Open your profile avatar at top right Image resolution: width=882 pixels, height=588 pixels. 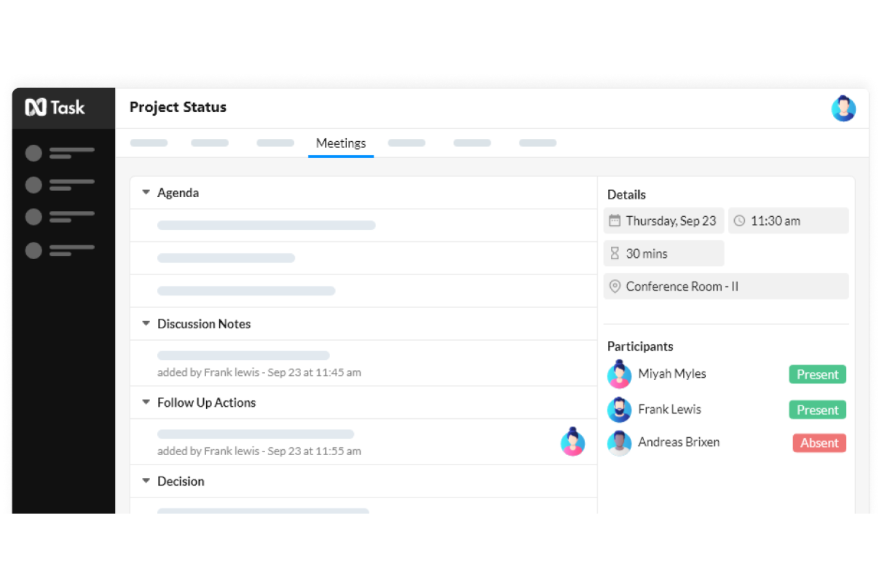[843, 108]
